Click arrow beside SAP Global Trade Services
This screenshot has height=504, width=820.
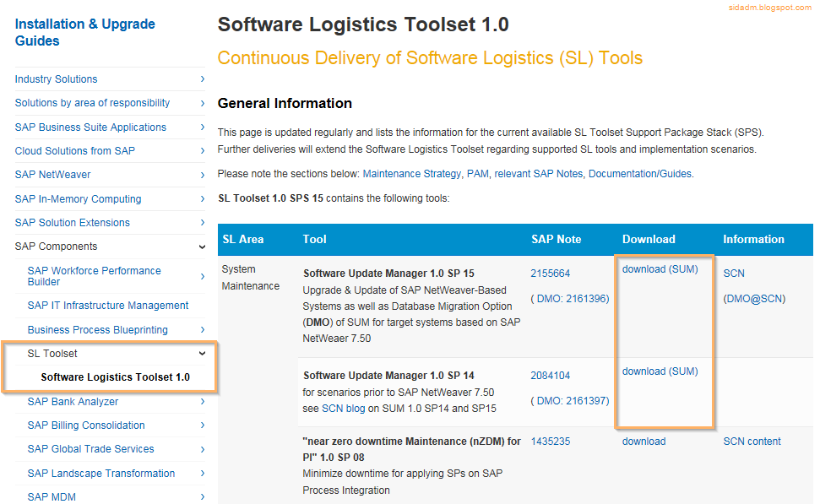[x=203, y=449]
